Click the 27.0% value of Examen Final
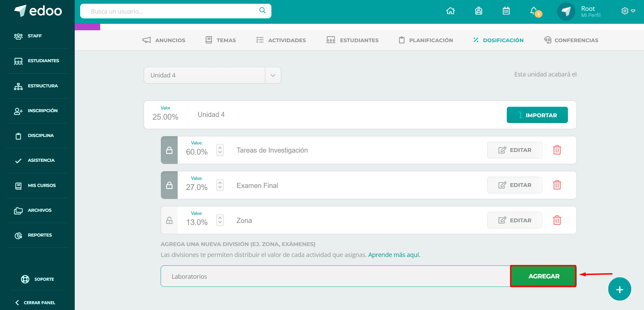Viewport: 644px width, 310px height. click(x=197, y=187)
